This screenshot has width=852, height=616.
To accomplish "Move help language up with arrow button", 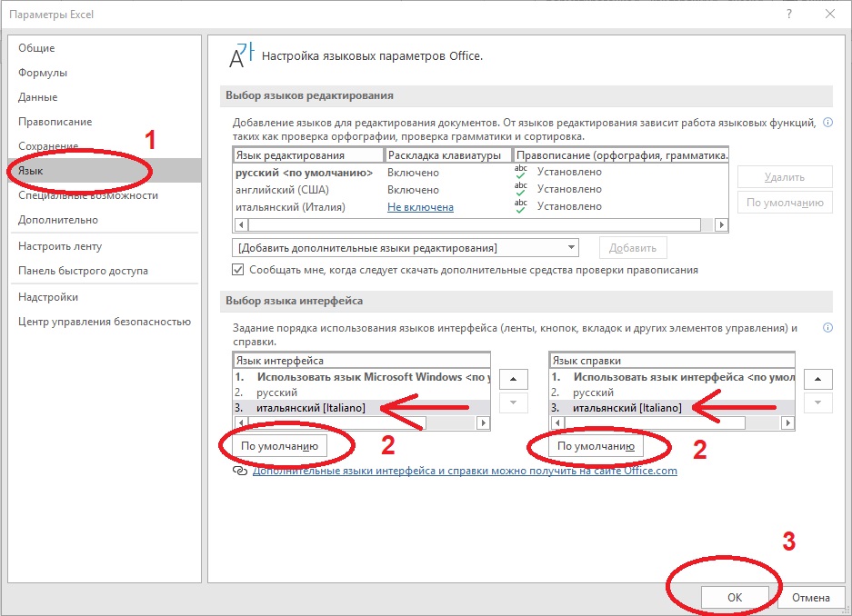I will (820, 379).
